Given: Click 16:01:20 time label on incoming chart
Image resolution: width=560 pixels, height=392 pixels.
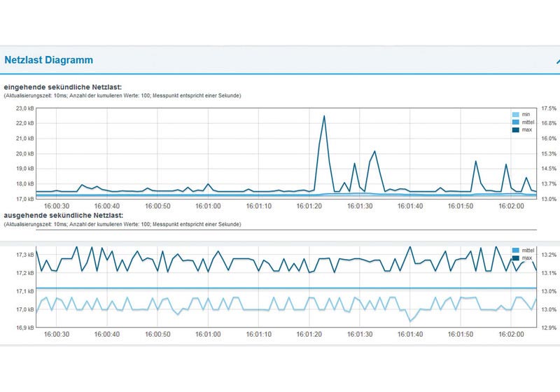Looking at the screenshot, I should click(309, 206).
